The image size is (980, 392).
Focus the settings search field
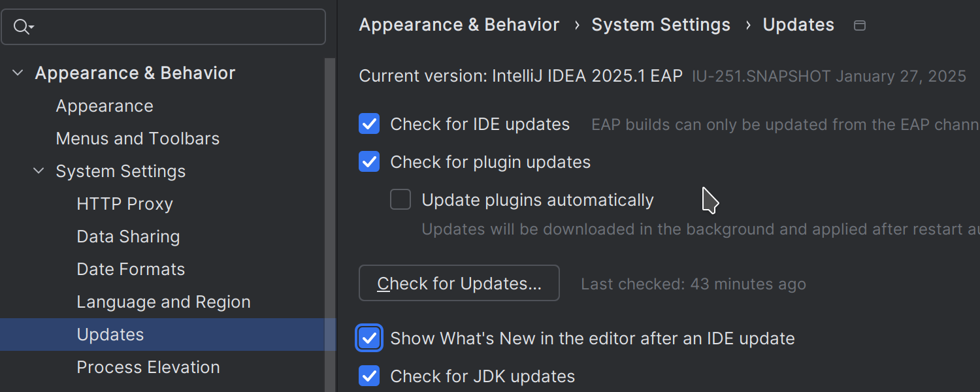176,27
